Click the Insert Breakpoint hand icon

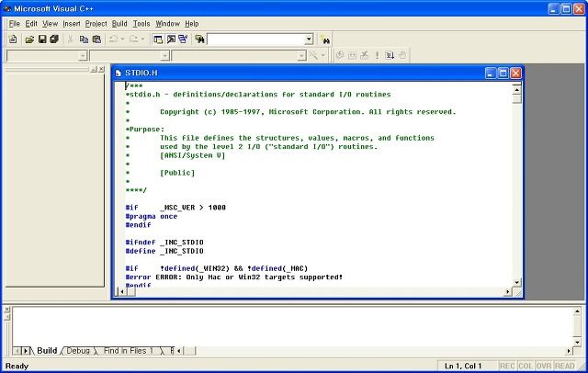pyautogui.click(x=402, y=55)
